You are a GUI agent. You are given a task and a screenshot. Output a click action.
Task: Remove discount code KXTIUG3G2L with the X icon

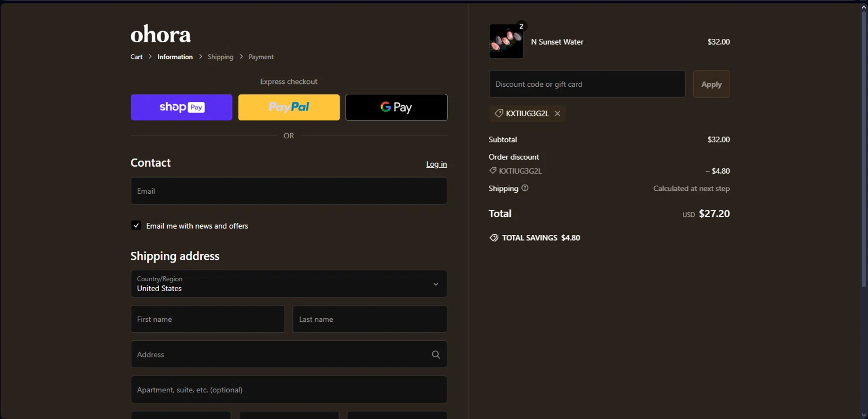[557, 113]
